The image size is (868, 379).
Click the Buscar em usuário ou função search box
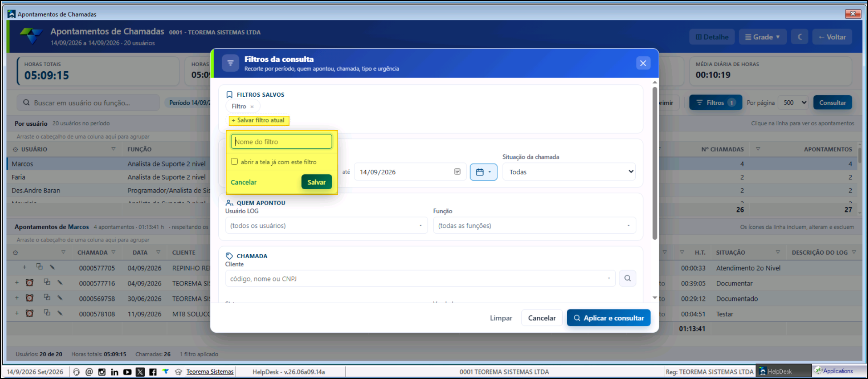88,103
